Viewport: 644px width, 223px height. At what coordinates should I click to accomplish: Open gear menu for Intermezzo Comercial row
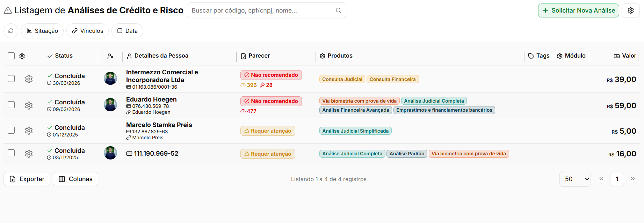click(29, 79)
